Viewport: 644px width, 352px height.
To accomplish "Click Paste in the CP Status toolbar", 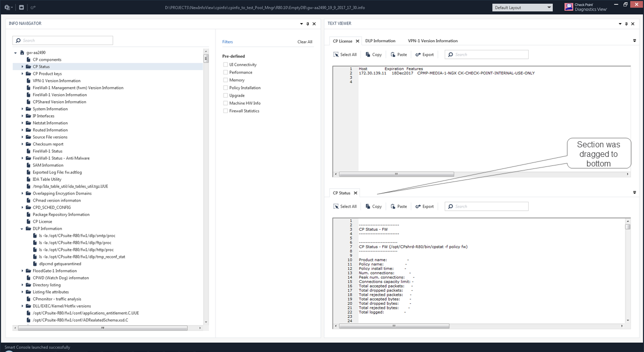I will tap(399, 206).
